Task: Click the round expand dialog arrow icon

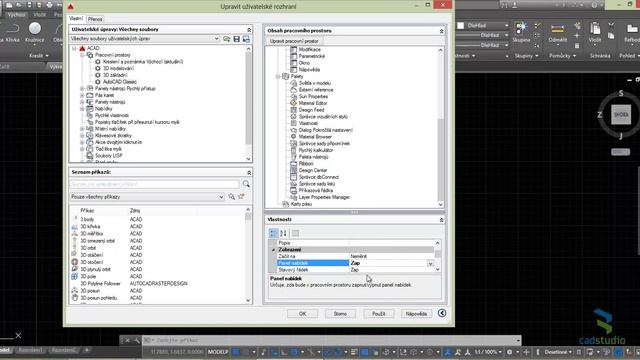Action: (x=442, y=313)
